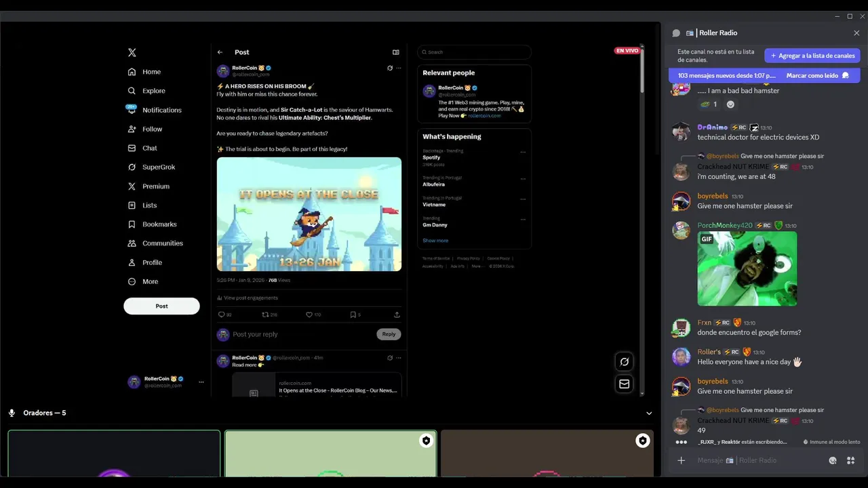This screenshot has height=488, width=868.
Task: Toggle the frog emoji reaction with count 1
Action: click(x=709, y=104)
